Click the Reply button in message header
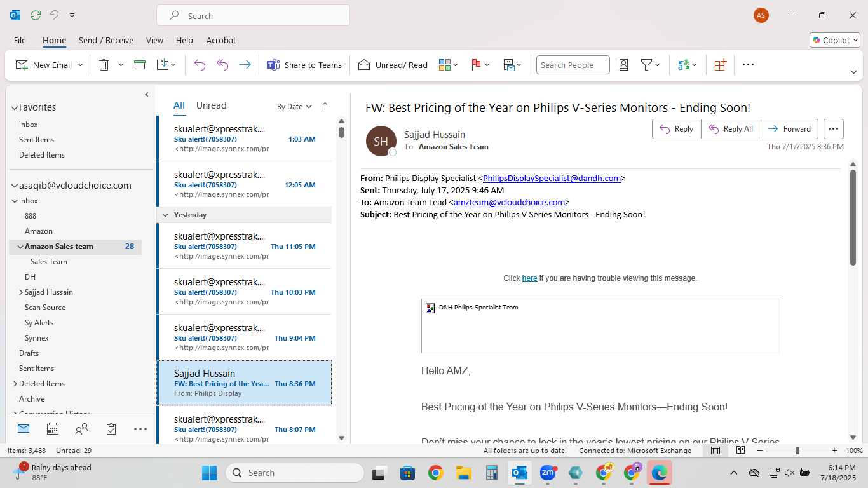This screenshot has width=868, height=488. point(677,129)
